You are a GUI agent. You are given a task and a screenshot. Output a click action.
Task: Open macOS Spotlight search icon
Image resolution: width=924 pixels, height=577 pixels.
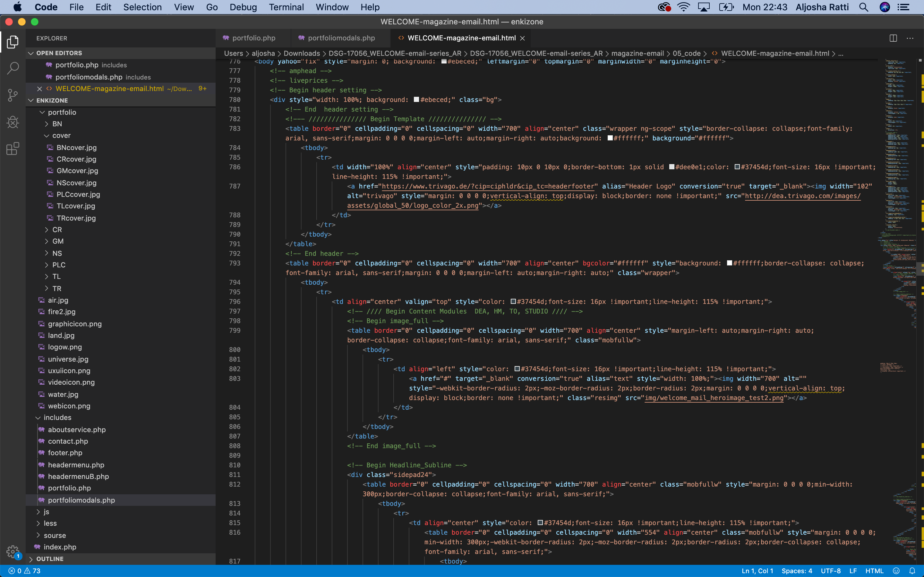863,7
